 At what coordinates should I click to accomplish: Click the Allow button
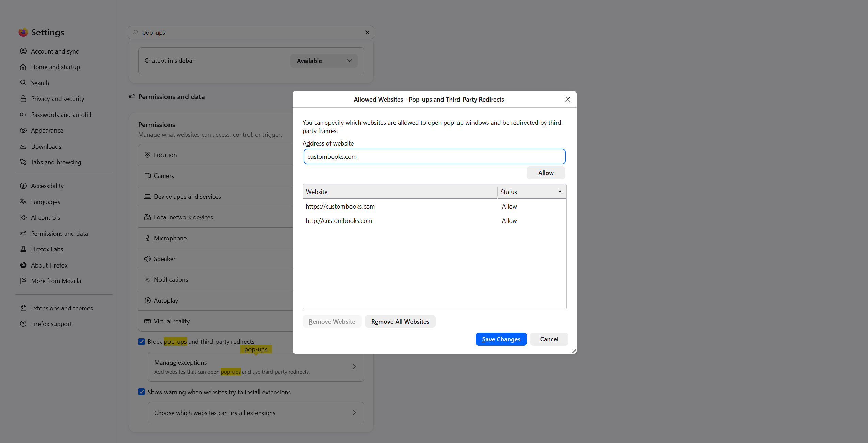click(546, 173)
